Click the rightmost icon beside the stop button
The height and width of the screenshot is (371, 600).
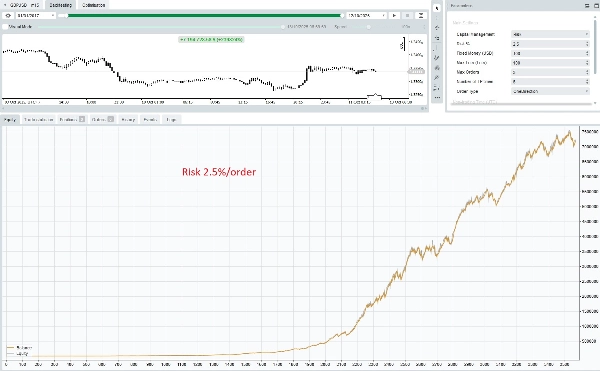point(421,16)
